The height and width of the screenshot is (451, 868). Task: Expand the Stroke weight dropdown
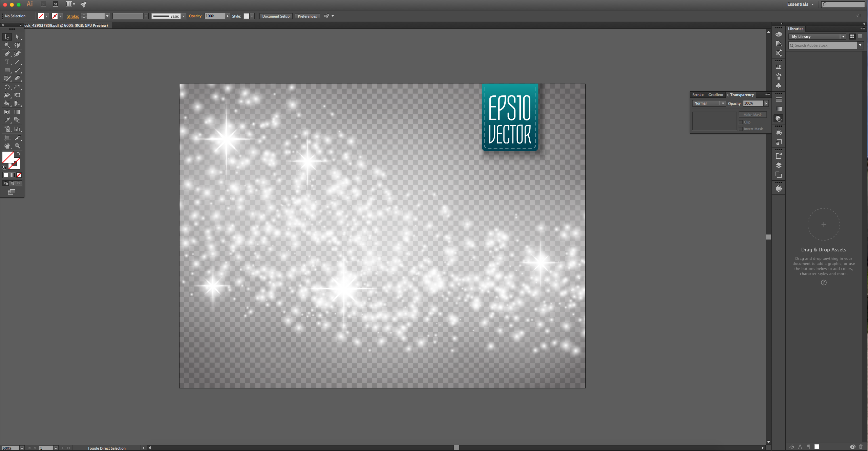pyautogui.click(x=108, y=16)
